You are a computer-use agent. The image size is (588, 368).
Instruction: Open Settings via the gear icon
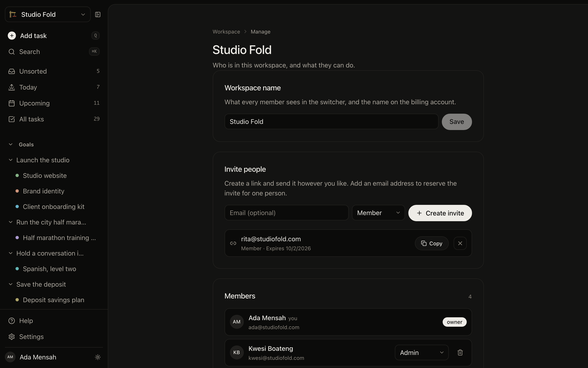tap(12, 337)
